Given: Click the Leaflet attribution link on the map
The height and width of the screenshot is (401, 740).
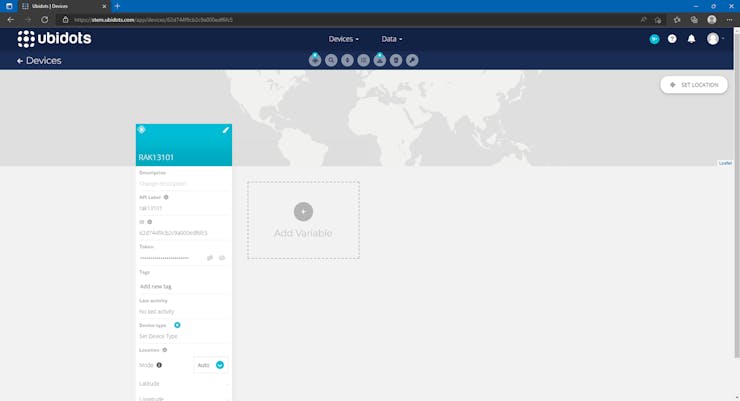Looking at the screenshot, I should (x=725, y=163).
